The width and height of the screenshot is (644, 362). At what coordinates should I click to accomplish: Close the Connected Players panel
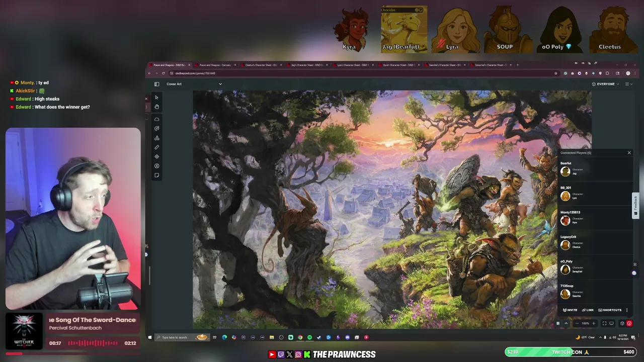629,152
